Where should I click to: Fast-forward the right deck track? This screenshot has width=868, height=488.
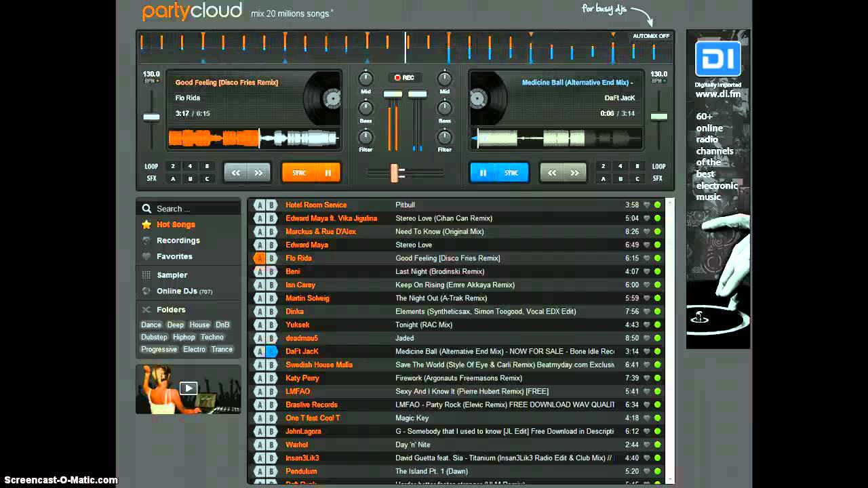tap(574, 173)
